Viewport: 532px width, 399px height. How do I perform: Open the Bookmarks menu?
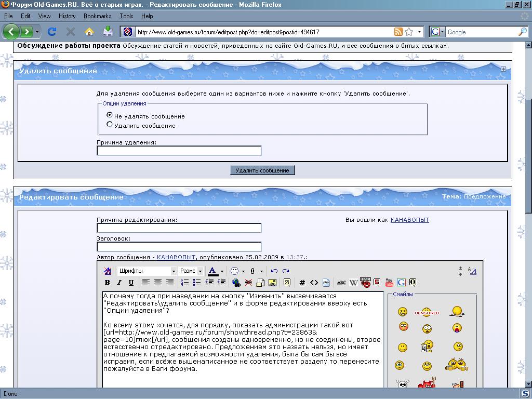[97, 16]
